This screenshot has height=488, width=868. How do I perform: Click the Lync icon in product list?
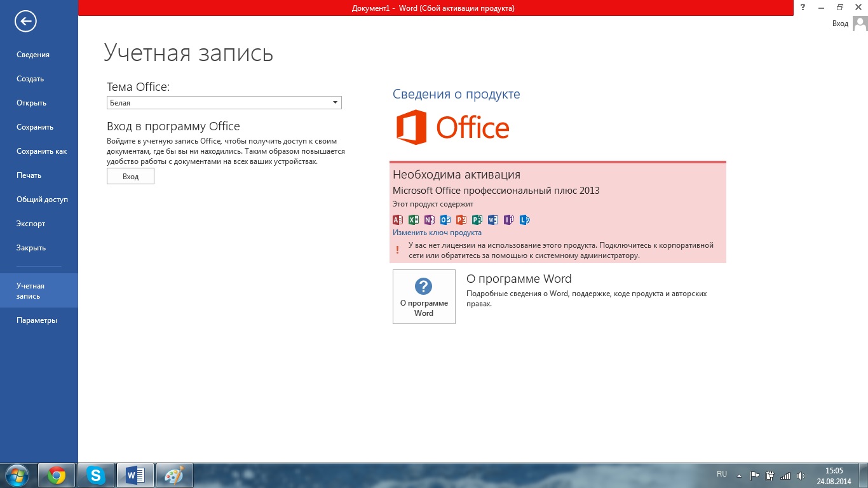525,220
